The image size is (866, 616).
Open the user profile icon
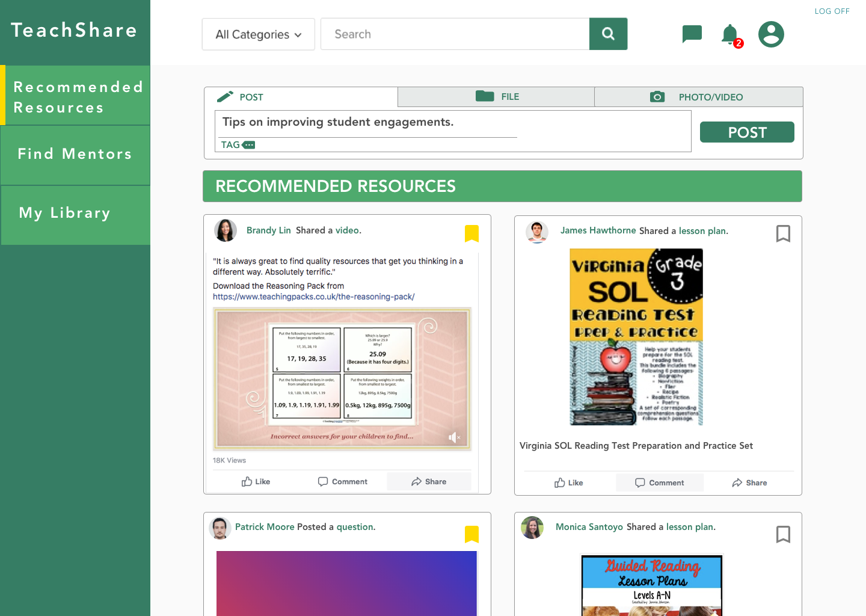tap(771, 34)
